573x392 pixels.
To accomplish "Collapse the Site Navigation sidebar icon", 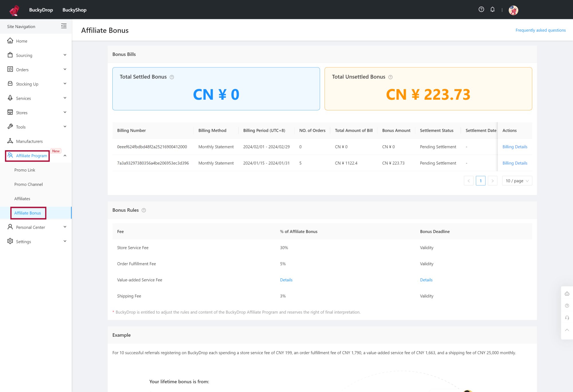I will click(x=64, y=26).
